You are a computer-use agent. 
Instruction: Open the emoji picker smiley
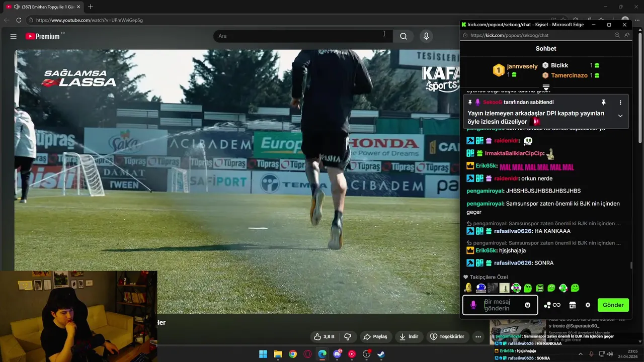coord(527,305)
